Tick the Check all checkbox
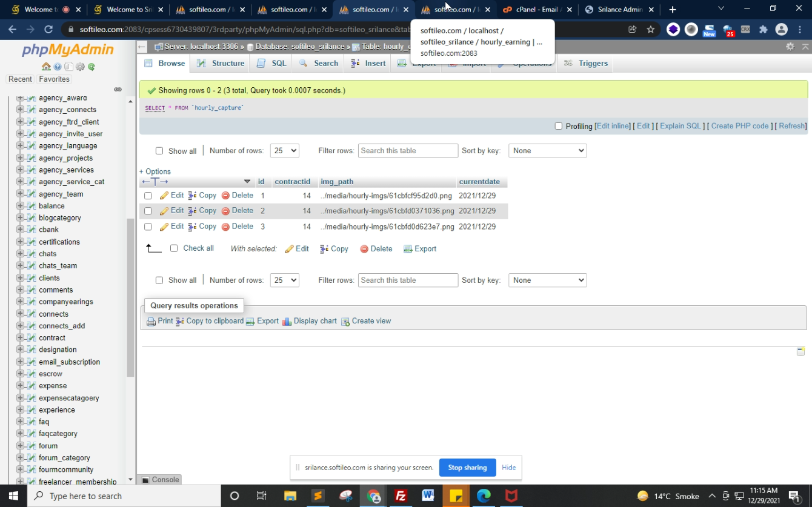This screenshot has width=812, height=507. coord(174,248)
